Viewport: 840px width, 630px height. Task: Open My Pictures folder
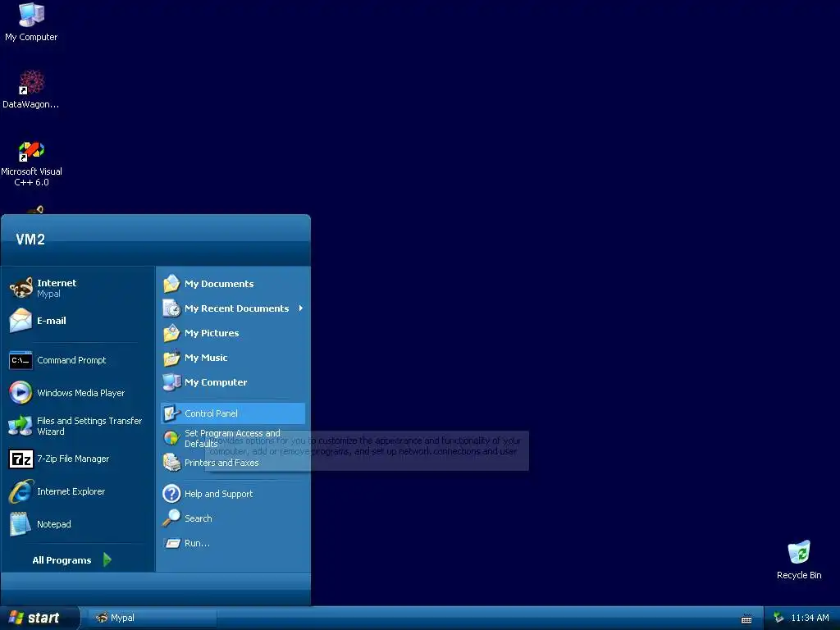tap(233, 333)
